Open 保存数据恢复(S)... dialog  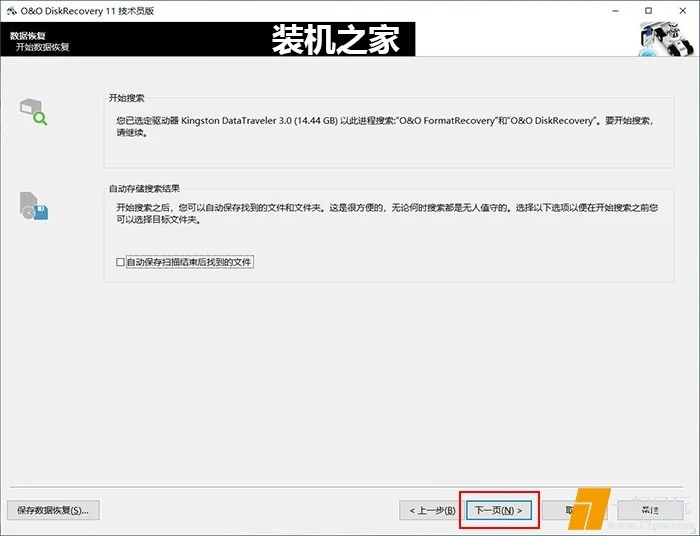tap(53, 510)
